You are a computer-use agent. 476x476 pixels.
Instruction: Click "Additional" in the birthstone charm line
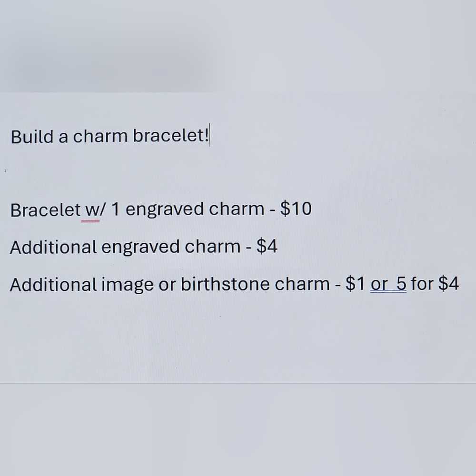(53, 285)
